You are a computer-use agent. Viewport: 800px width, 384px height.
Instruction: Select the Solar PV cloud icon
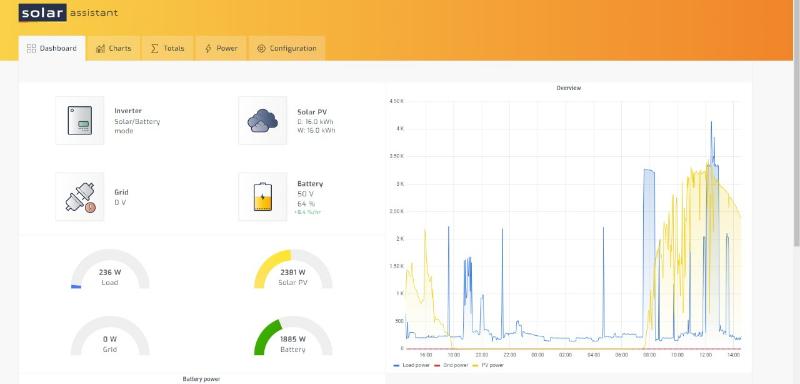coord(262,120)
